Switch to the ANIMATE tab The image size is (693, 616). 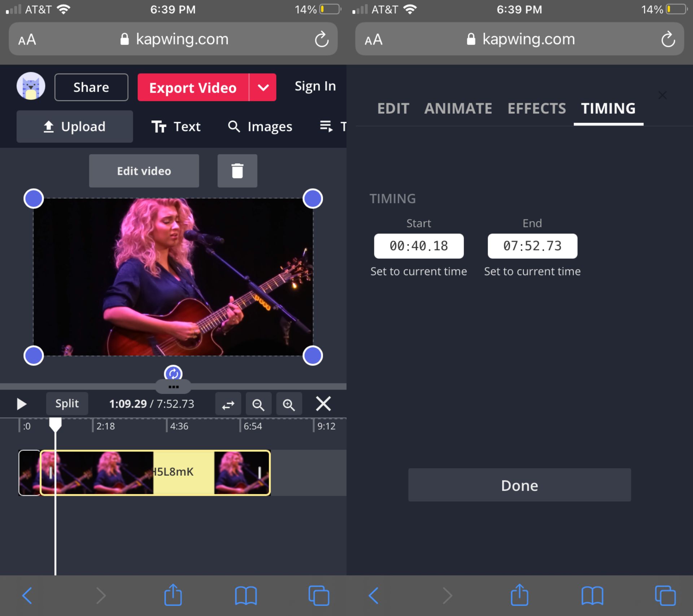pyautogui.click(x=458, y=108)
